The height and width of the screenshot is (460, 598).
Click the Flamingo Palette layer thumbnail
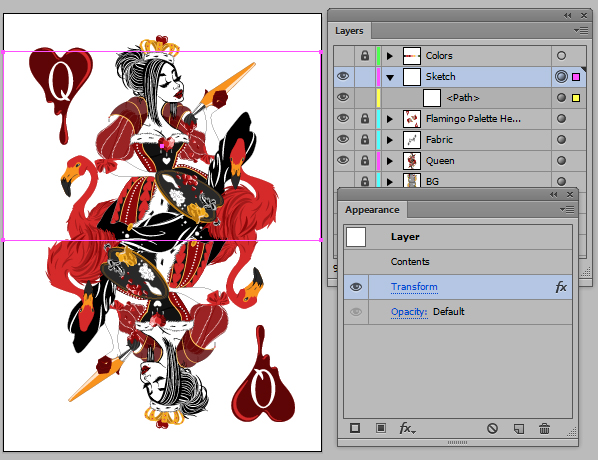(412, 119)
